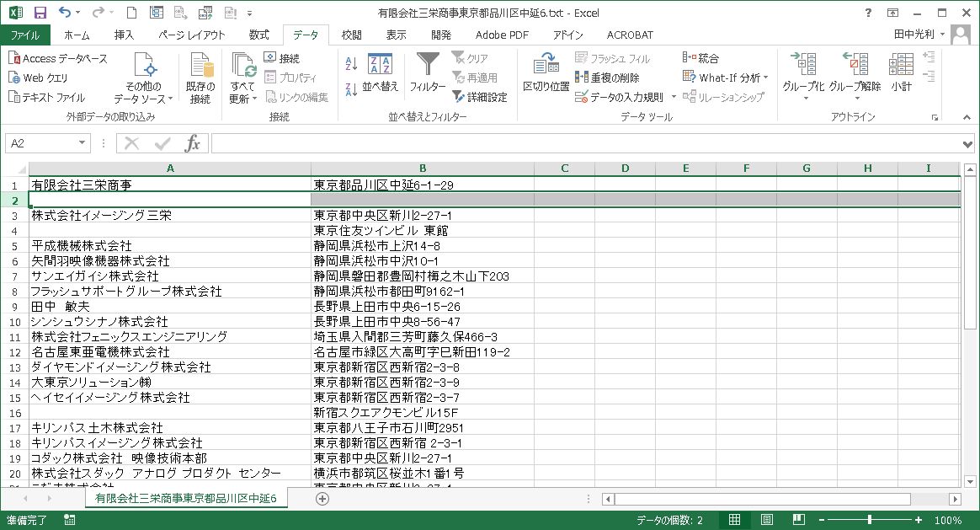The image size is (980, 530).
Task: Open アウトライン group dialog launcher
Action: 935,118
